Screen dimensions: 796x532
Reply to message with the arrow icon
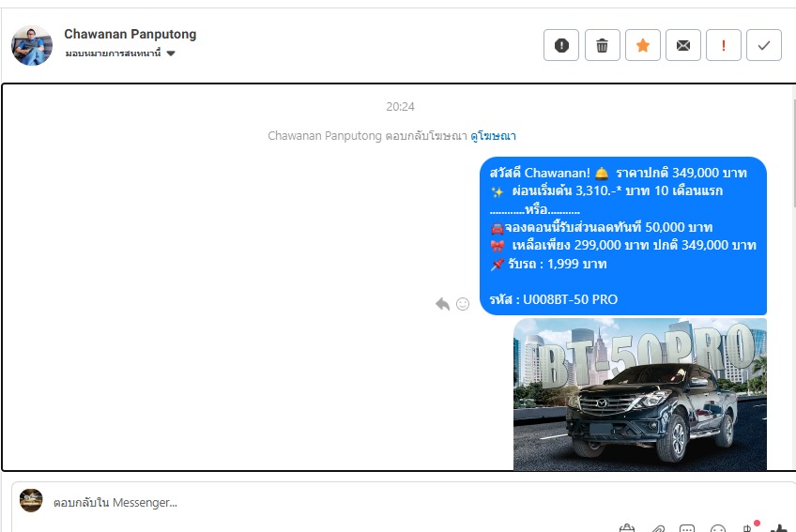coord(442,304)
